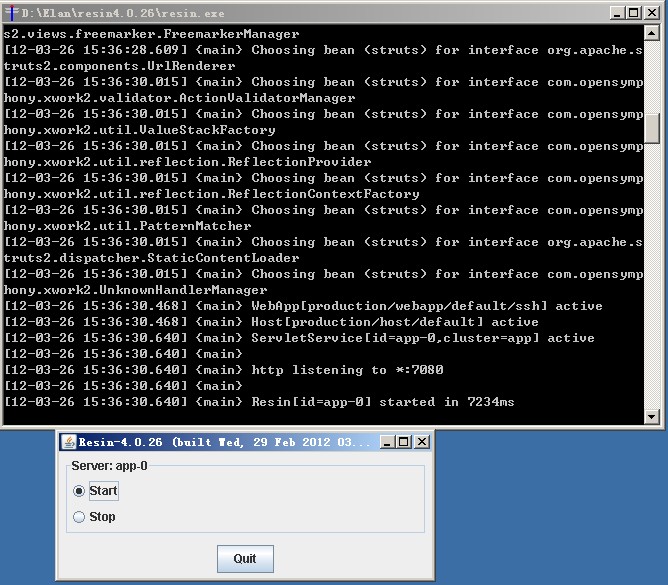Click 'WebApp[production/webapp/default/ssh] active' text
The height and width of the screenshot is (585, 668).
[x=426, y=305]
